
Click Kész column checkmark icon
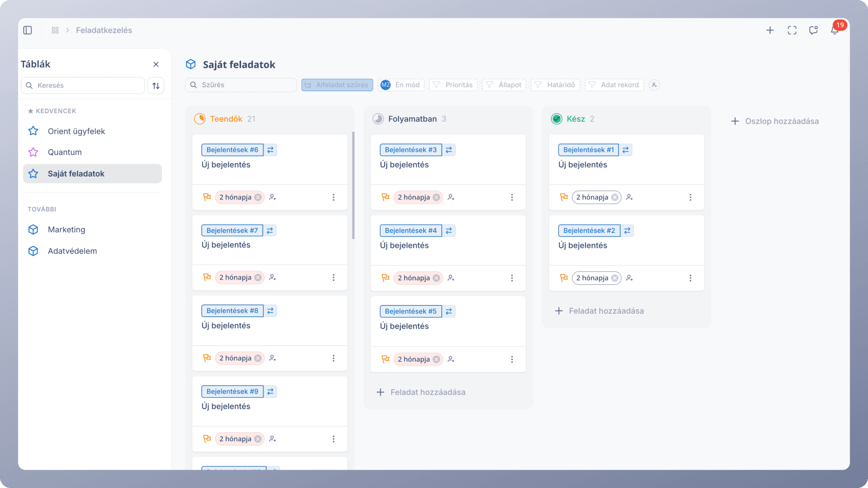[556, 119]
